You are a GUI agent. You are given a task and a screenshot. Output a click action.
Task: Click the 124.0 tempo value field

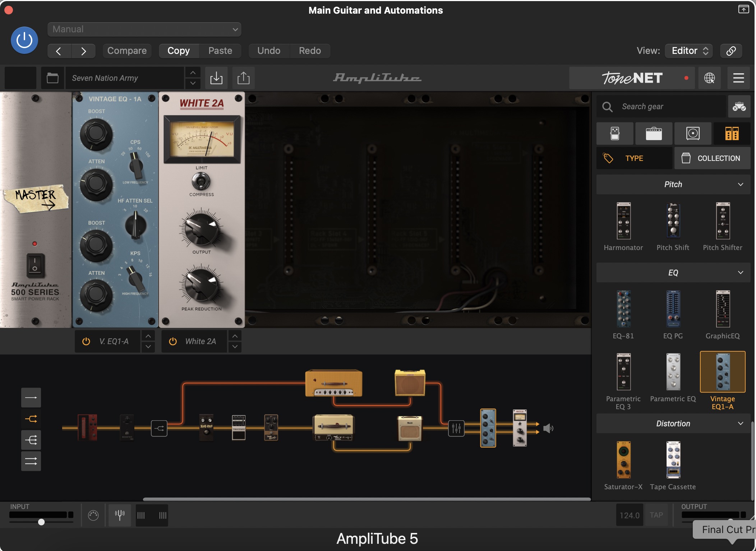(x=630, y=515)
